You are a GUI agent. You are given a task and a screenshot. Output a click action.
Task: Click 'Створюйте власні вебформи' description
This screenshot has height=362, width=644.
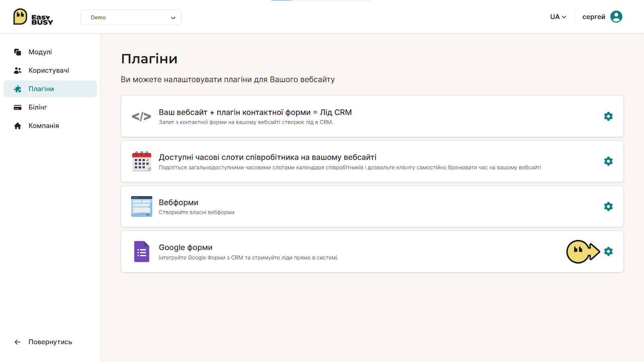[x=196, y=212]
